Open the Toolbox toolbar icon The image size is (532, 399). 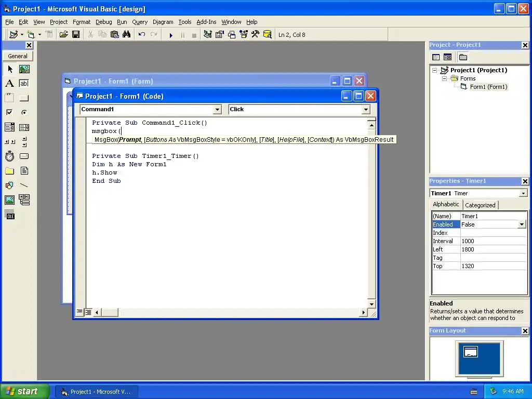click(x=256, y=35)
